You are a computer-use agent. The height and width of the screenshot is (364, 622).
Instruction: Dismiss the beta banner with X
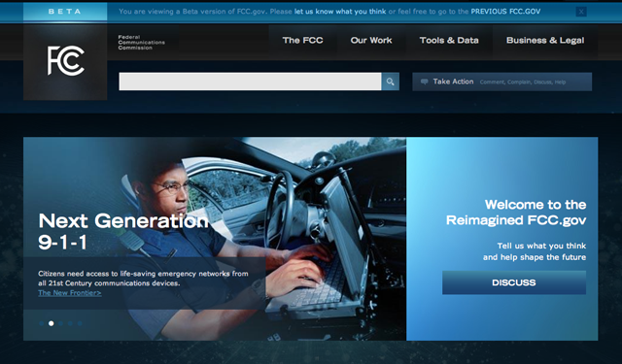[x=581, y=12]
